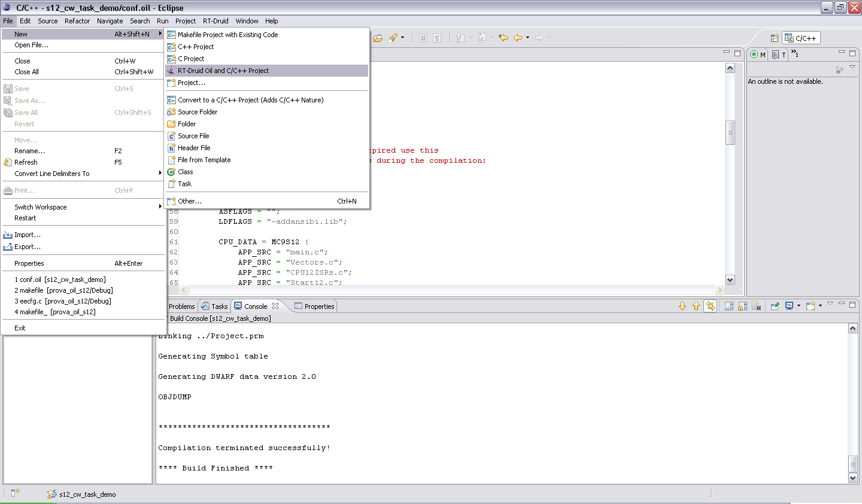Switch to Make Targets (M) tab

[x=758, y=54]
